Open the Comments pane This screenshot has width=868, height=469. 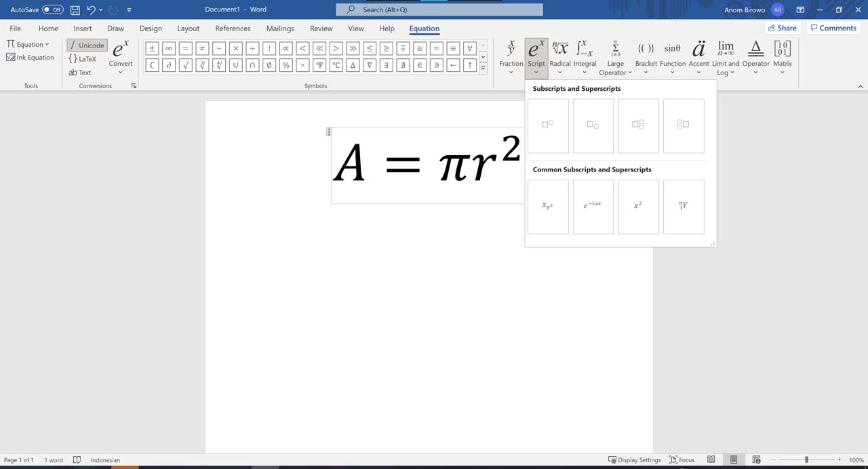(x=833, y=28)
